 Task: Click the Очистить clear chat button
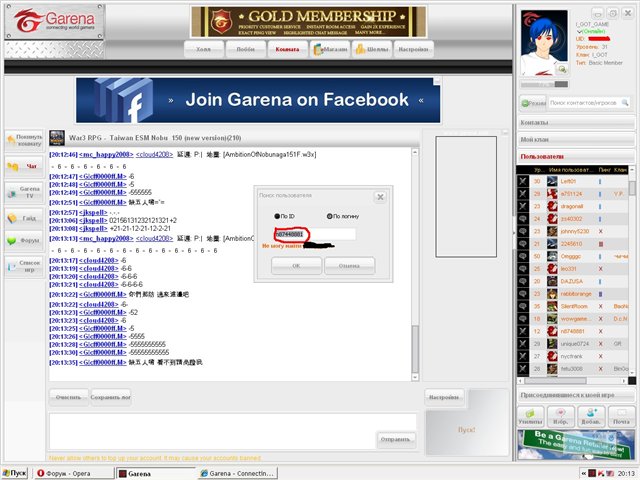68,397
